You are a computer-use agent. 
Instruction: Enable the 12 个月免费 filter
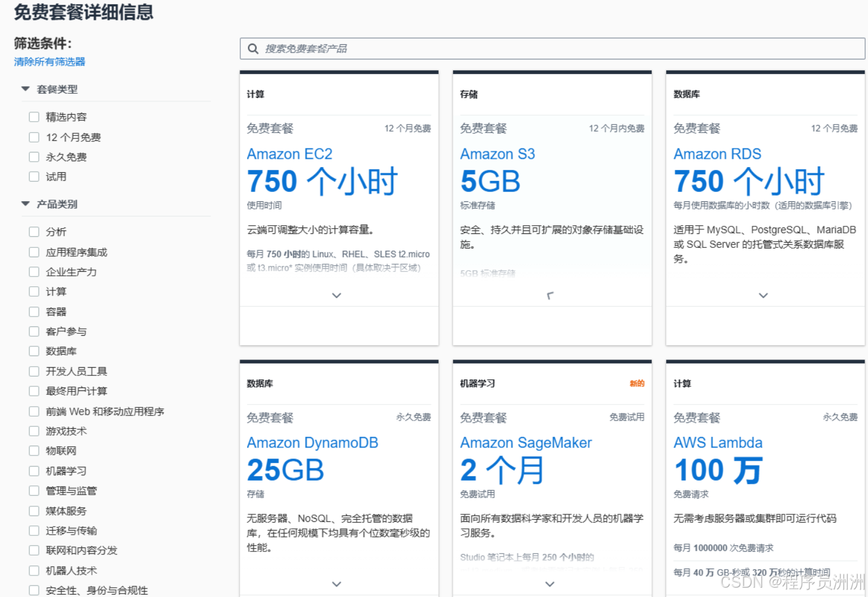click(x=34, y=137)
